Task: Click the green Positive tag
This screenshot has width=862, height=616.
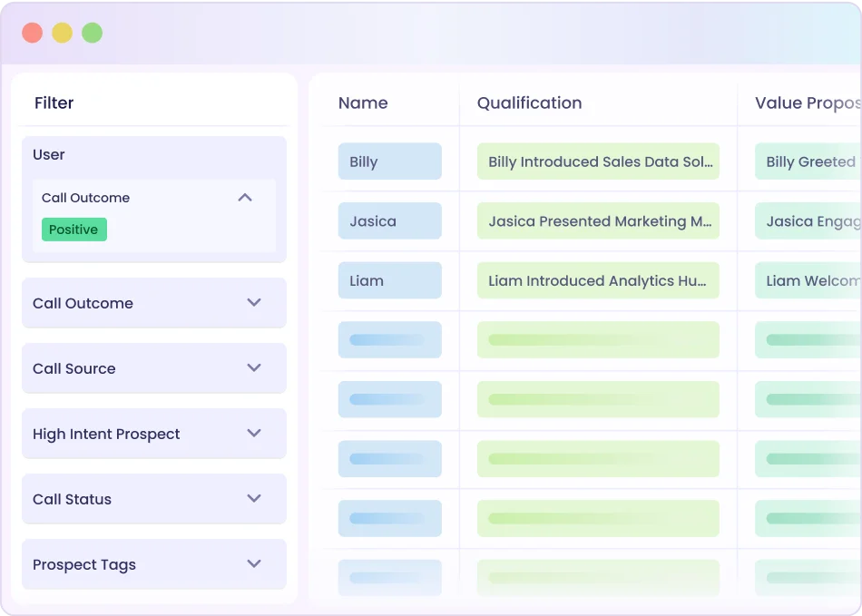Action: click(x=73, y=230)
